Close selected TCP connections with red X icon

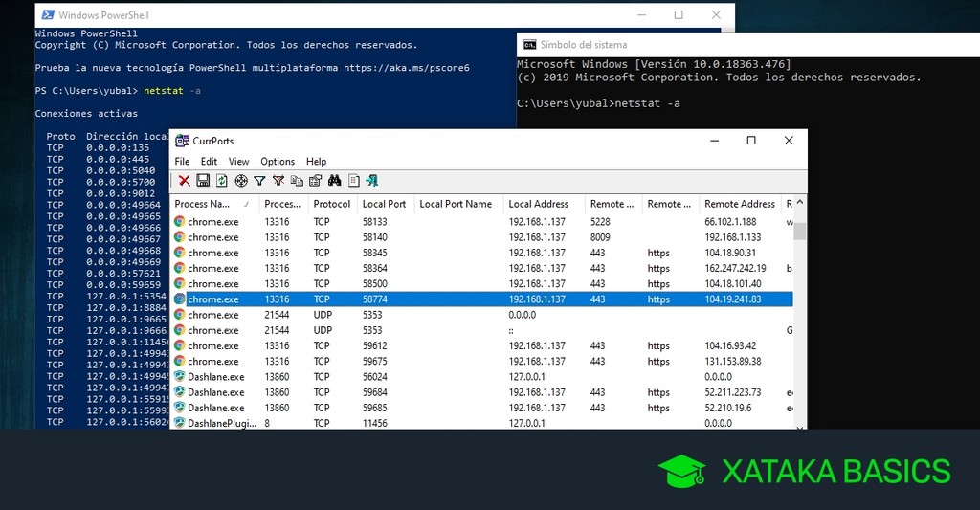[184, 181]
